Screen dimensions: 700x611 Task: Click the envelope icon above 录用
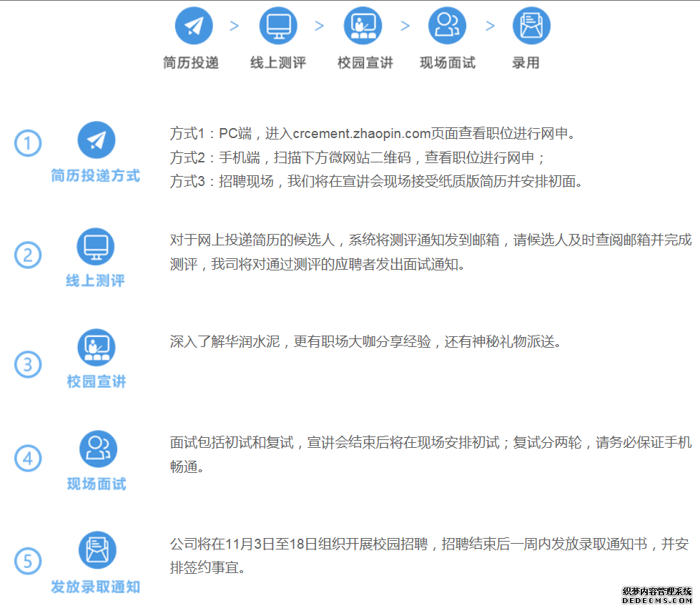point(532,26)
